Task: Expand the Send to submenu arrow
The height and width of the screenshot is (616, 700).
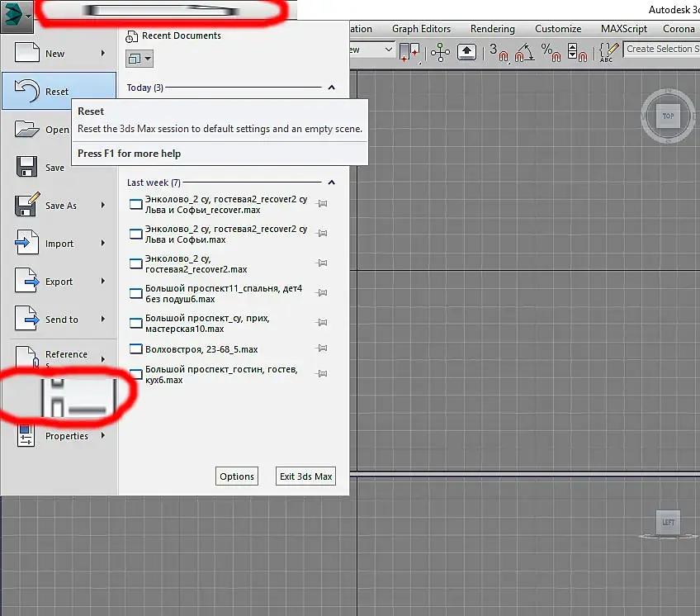Action: 103,319
